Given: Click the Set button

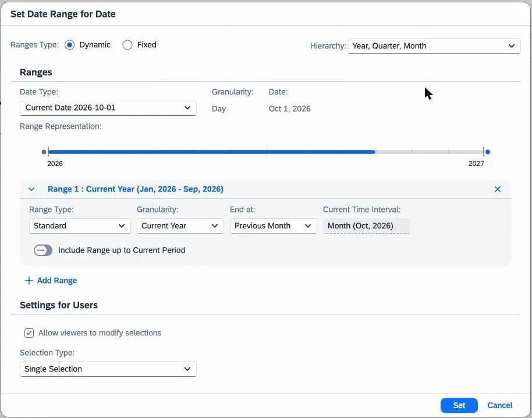Looking at the screenshot, I should point(459,405).
